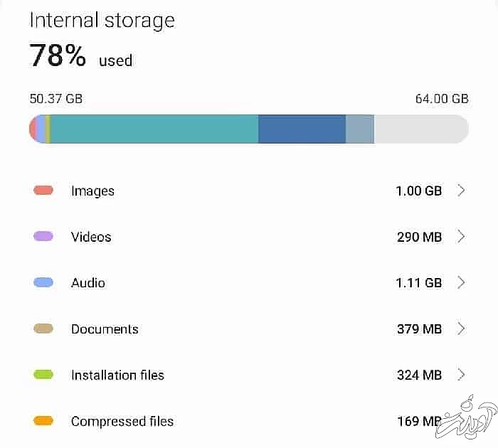Open Documents via its right chevron
The height and width of the screenshot is (448, 498).
pyautogui.click(x=461, y=329)
